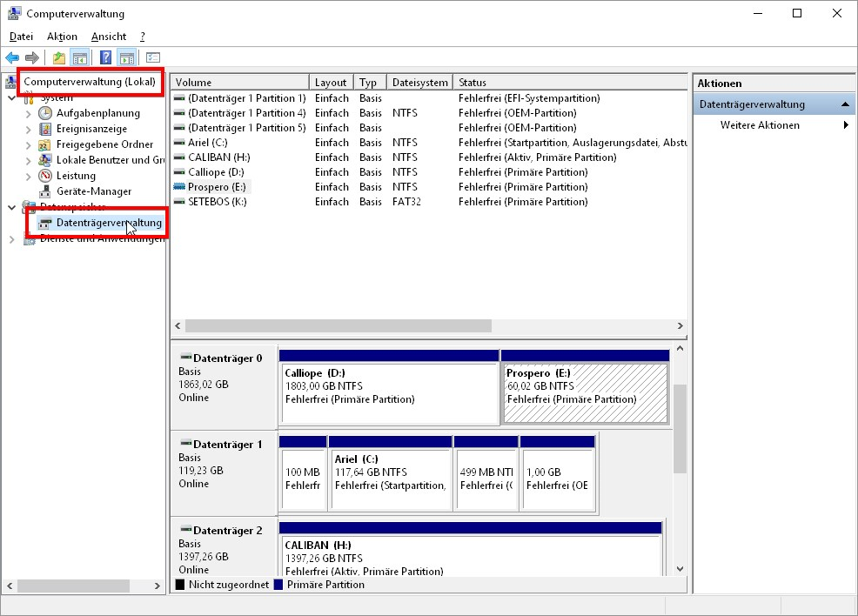
Task: Click the CALIBAN (H:) volume list icon
Action: pyautogui.click(x=179, y=157)
